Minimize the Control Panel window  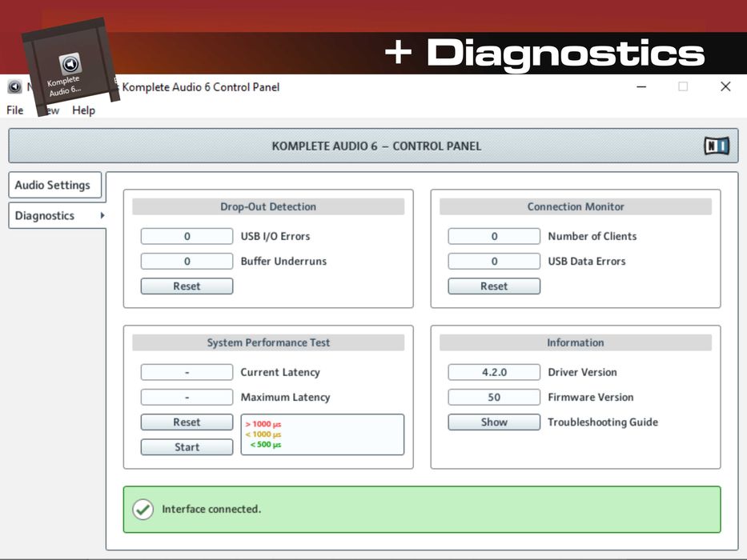(641, 86)
